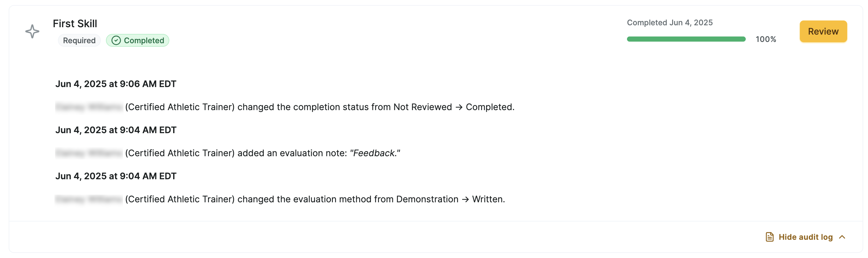
Task: Click the First Skill title
Action: 75,24
